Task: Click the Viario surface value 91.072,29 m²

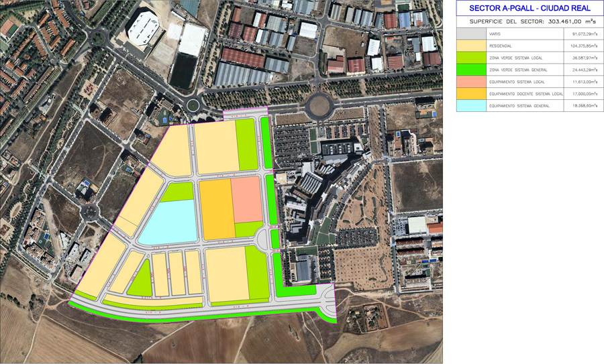Action: click(580, 34)
